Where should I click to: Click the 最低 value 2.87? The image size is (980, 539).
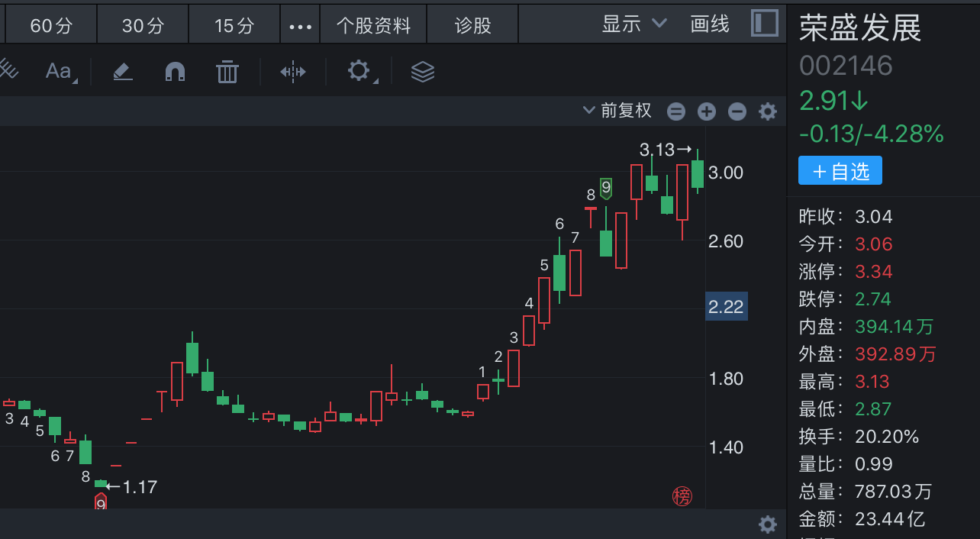pos(873,408)
